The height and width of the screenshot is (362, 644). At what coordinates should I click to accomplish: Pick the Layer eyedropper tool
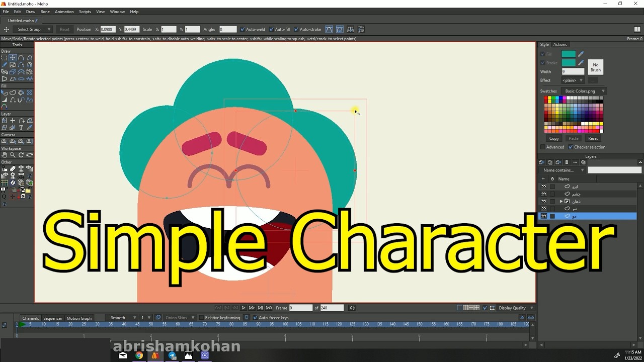tap(30, 127)
